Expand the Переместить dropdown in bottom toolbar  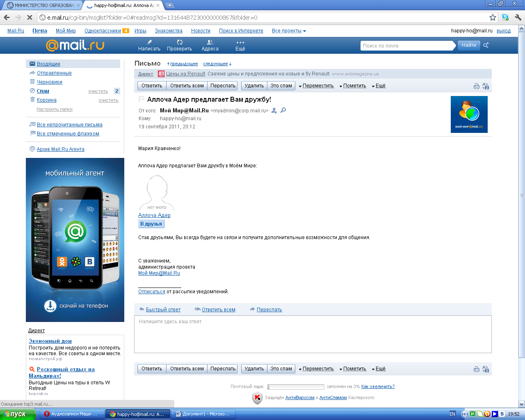pos(316,369)
